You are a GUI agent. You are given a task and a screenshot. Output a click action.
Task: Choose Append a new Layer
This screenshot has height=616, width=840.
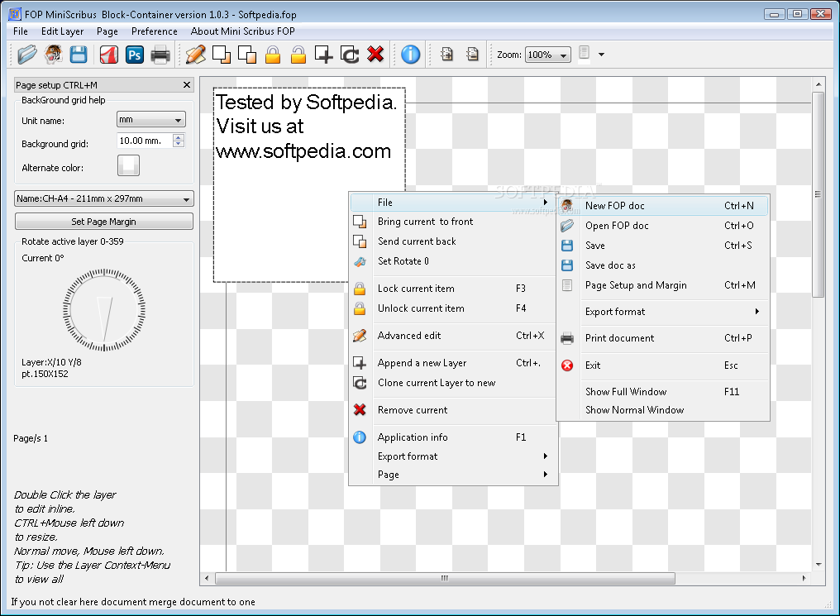pyautogui.click(x=453, y=363)
